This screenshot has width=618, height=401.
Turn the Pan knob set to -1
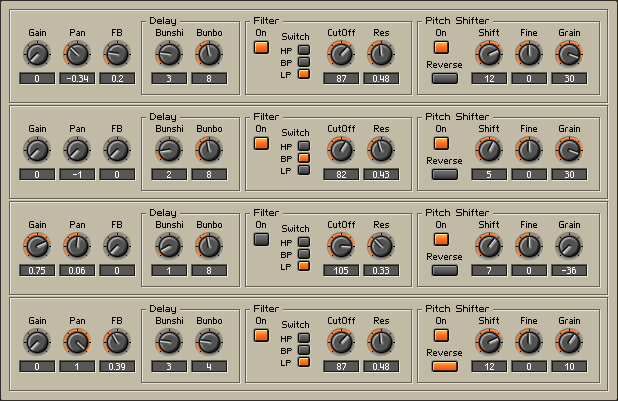click(x=77, y=150)
